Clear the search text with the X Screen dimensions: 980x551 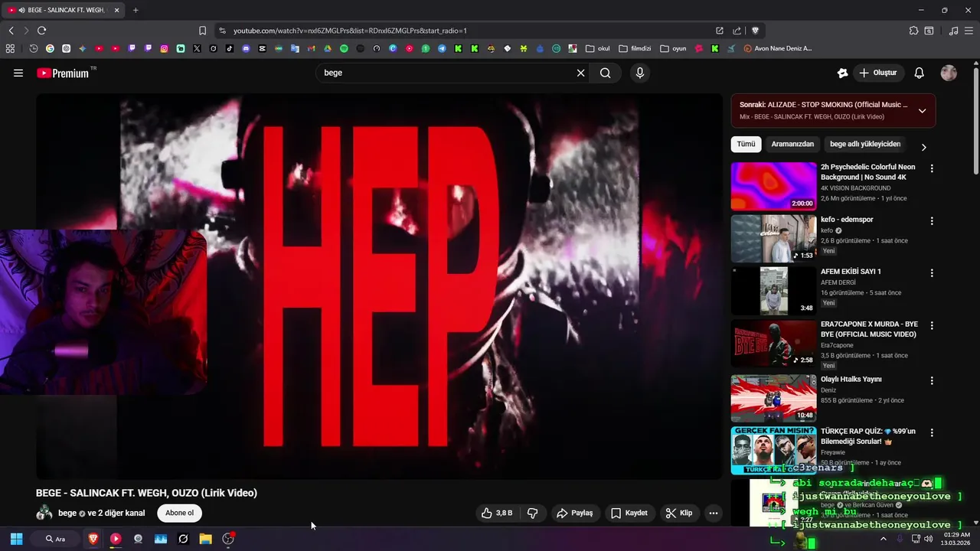tap(580, 73)
